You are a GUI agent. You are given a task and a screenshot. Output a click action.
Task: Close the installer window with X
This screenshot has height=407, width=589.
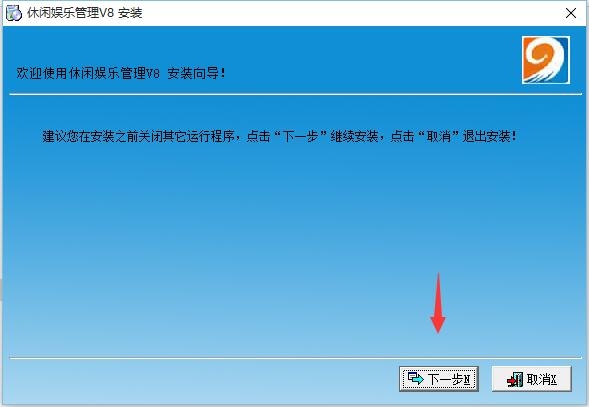click(x=571, y=13)
